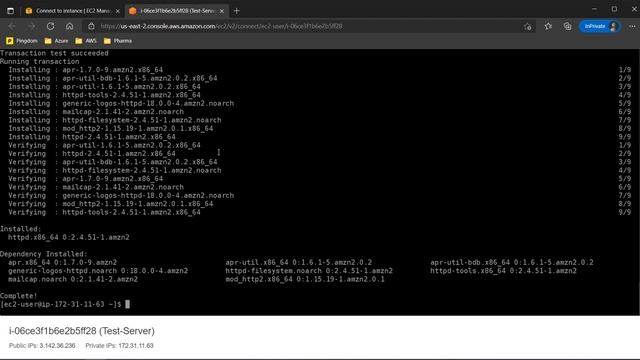This screenshot has width=640, height=360.
Task: Click 'Running transaction' line
Action: (x=40, y=62)
